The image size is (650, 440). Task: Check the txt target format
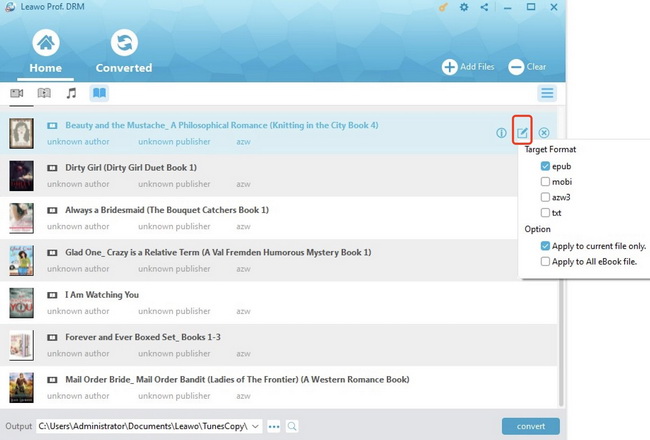545,213
